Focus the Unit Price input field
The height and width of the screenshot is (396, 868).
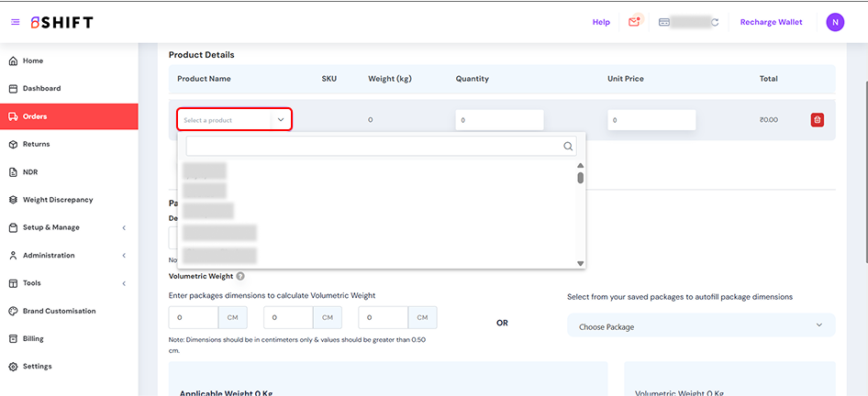(651, 120)
